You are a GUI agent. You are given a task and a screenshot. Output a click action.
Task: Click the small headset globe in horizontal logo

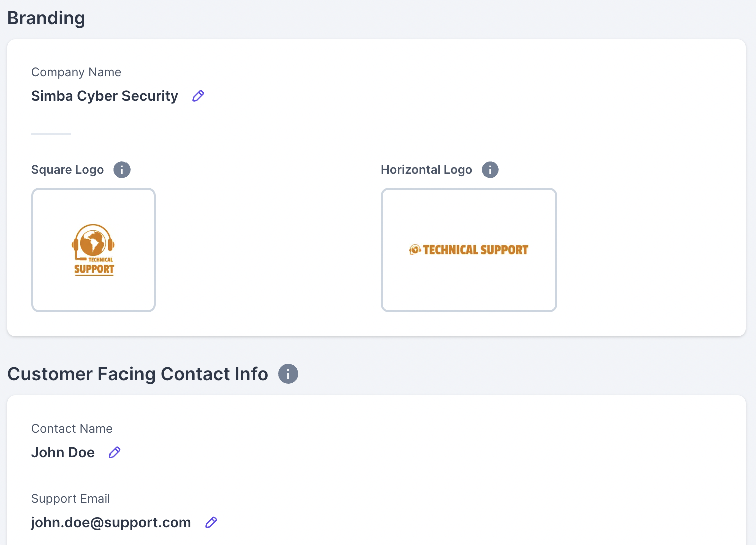[415, 249]
